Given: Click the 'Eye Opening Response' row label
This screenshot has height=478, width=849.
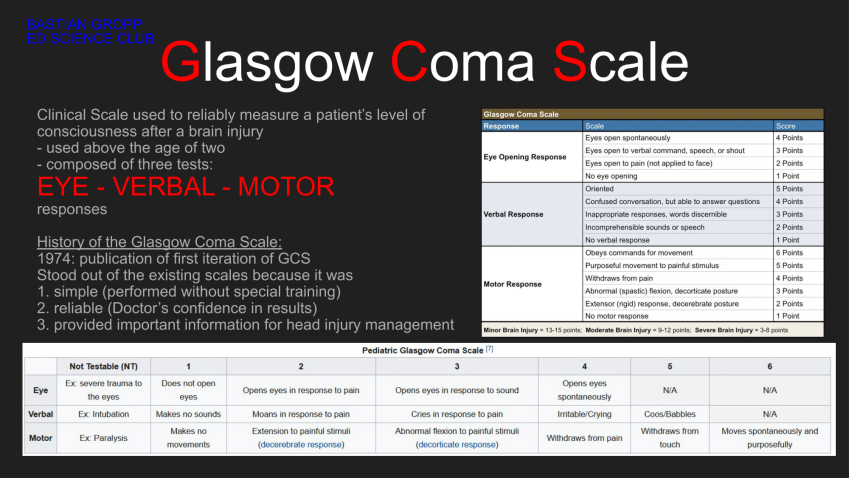Looking at the screenshot, I should pyautogui.click(x=524, y=157).
